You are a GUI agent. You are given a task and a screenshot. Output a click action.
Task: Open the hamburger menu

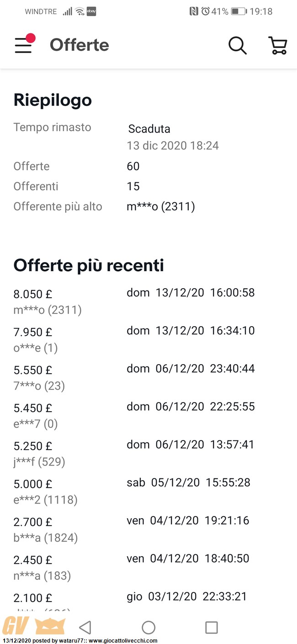[x=24, y=45]
